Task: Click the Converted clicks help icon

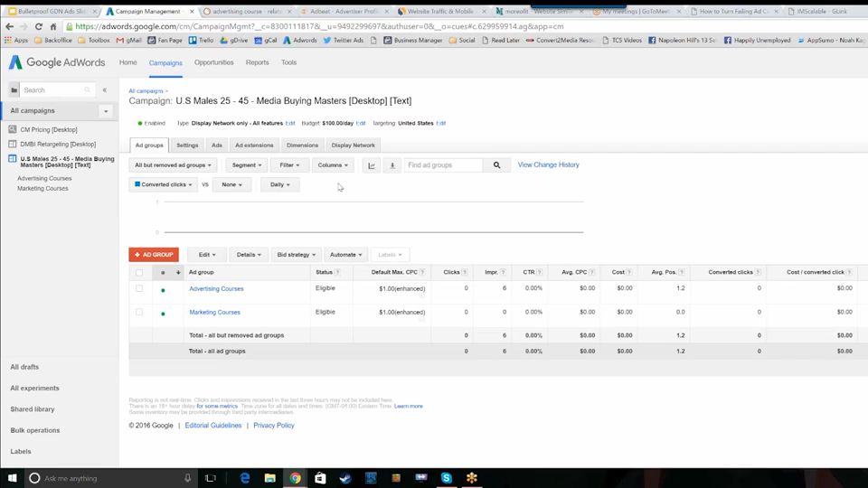Action: coord(758,272)
